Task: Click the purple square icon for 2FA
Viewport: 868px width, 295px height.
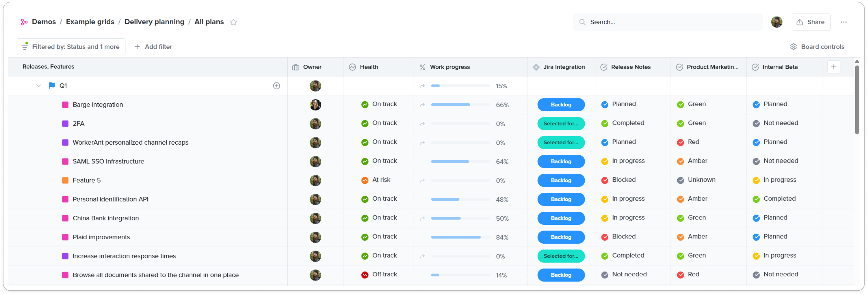Action: tap(65, 123)
